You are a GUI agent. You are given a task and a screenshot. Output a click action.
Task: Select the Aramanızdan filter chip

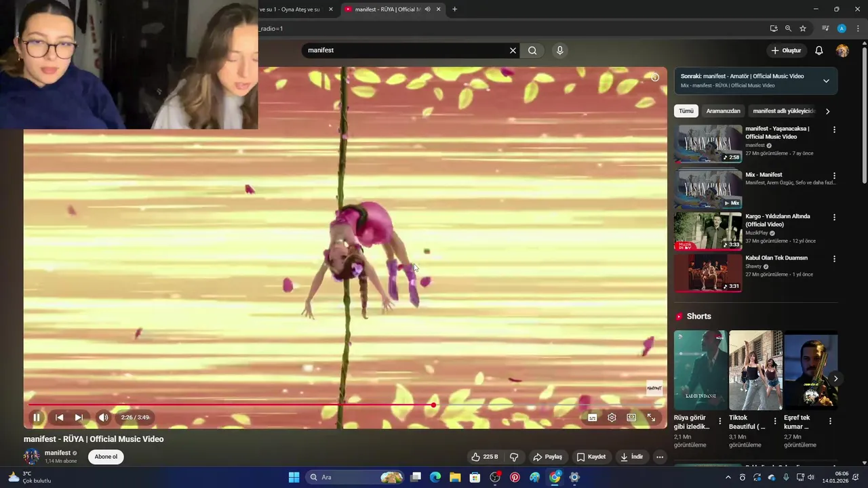click(723, 111)
